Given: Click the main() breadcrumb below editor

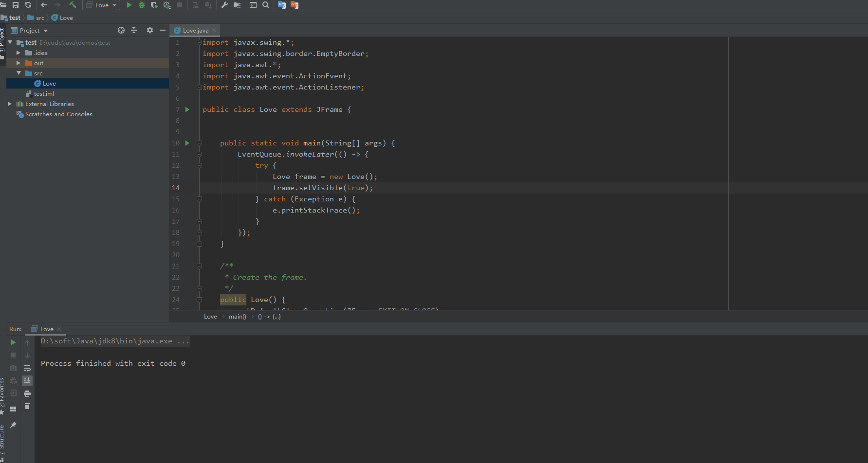Looking at the screenshot, I should pos(237,317).
